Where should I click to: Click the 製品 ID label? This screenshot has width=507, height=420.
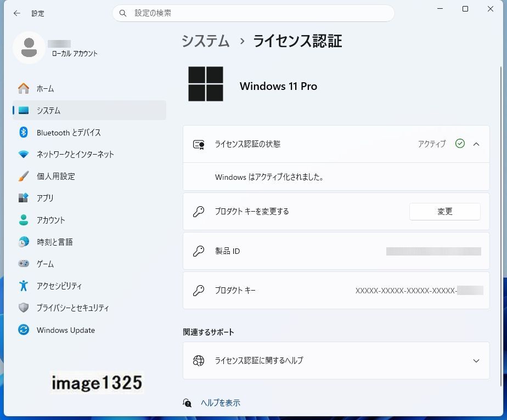click(227, 251)
